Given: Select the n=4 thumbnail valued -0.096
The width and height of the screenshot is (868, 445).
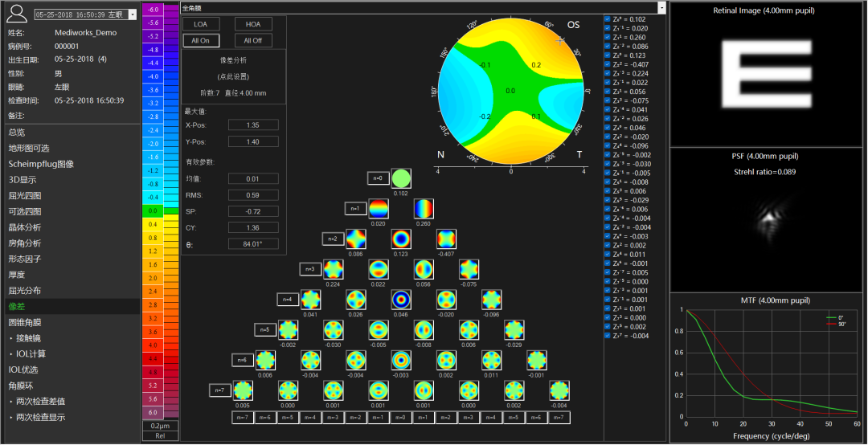Looking at the screenshot, I should (492, 300).
